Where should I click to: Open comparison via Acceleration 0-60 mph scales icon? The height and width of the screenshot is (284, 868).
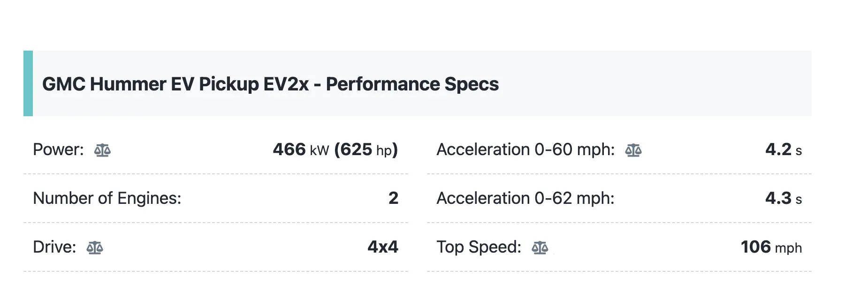tap(633, 150)
